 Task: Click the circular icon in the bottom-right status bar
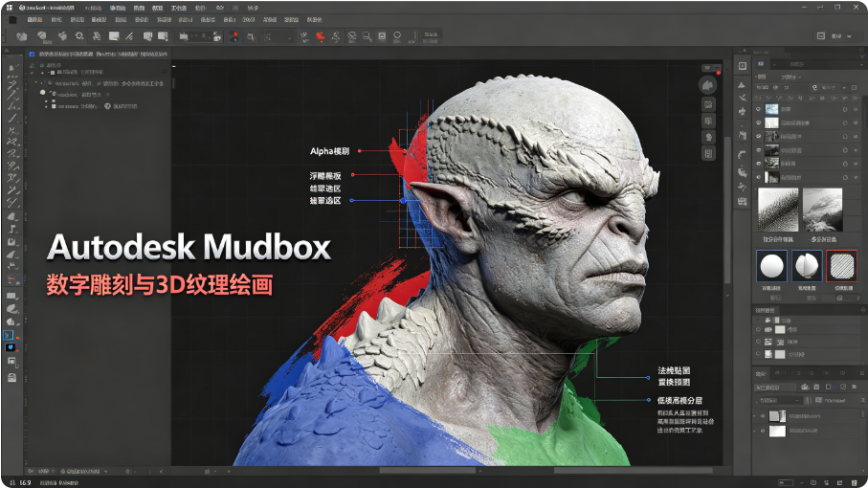[813, 483]
